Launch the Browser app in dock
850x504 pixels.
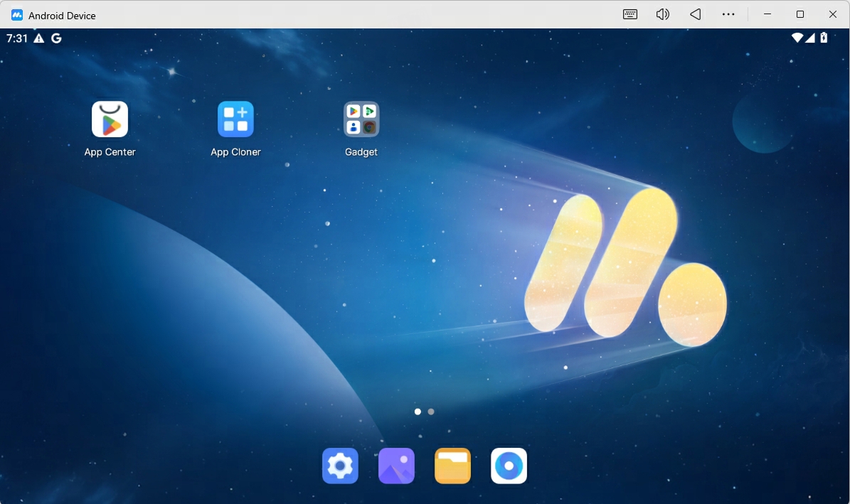[509, 466]
